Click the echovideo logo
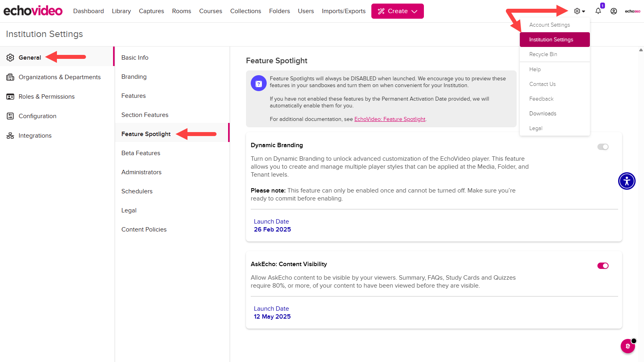 click(33, 10)
